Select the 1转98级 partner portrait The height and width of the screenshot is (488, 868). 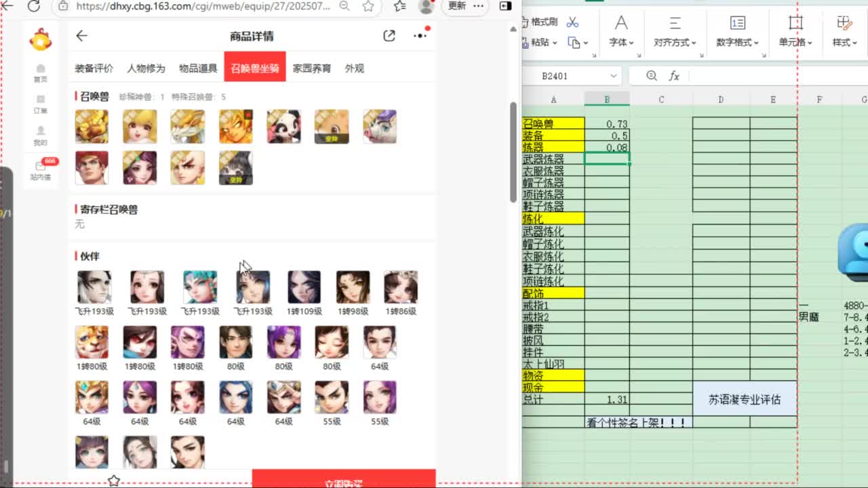coord(353,287)
